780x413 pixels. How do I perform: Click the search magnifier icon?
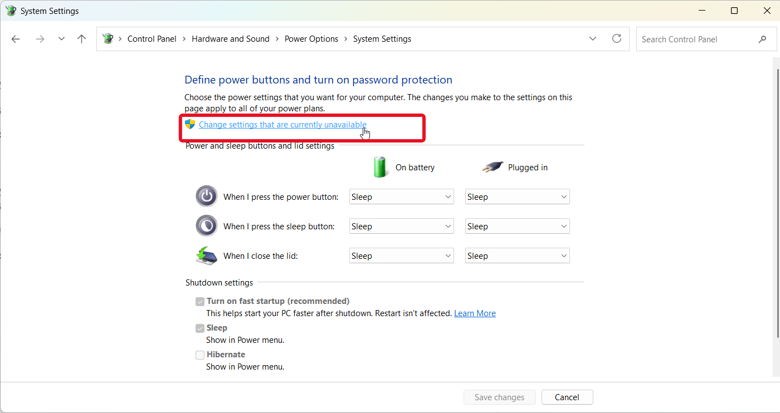click(x=762, y=39)
